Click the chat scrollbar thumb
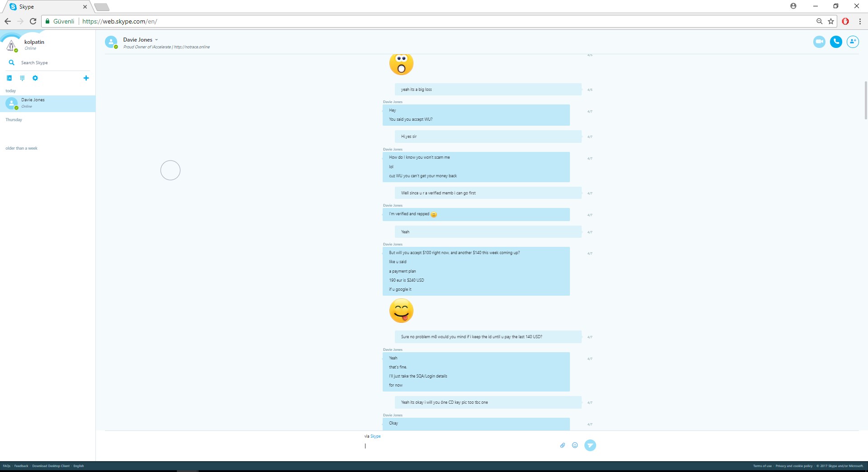The height and width of the screenshot is (472, 868). coord(866,100)
